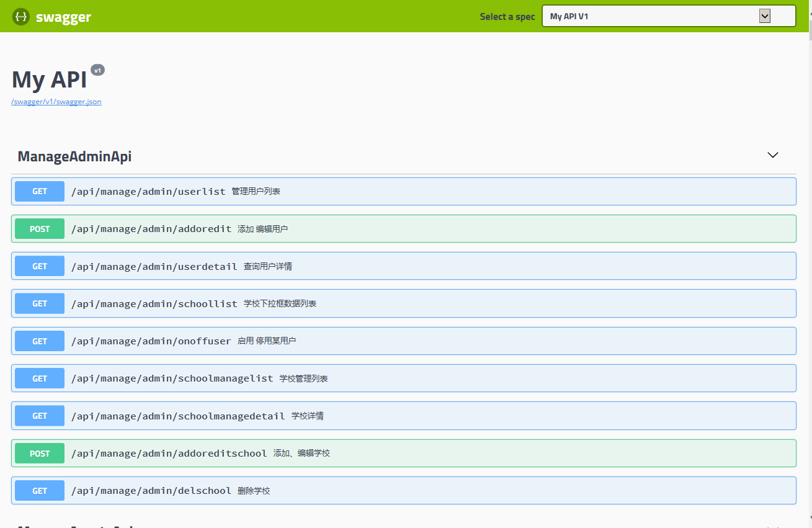Click description text 删除学校
812x528 pixels.
[254, 491]
